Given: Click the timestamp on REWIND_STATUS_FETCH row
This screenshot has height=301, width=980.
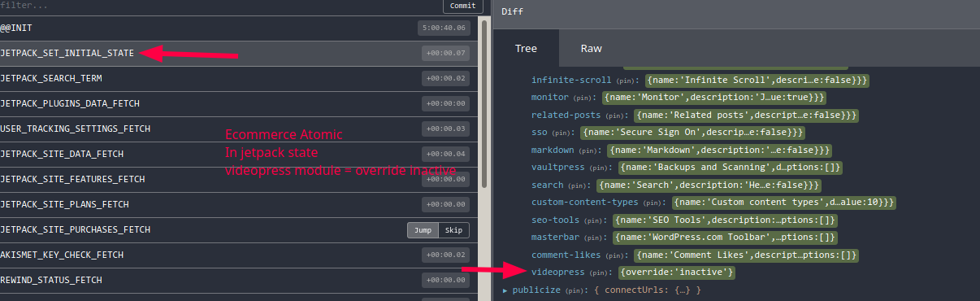Looking at the screenshot, I should click(x=445, y=280).
